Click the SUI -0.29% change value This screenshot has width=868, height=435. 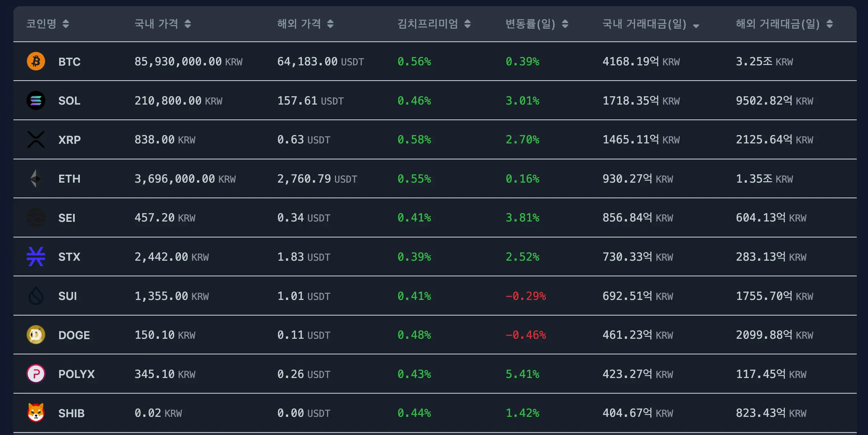pos(526,296)
